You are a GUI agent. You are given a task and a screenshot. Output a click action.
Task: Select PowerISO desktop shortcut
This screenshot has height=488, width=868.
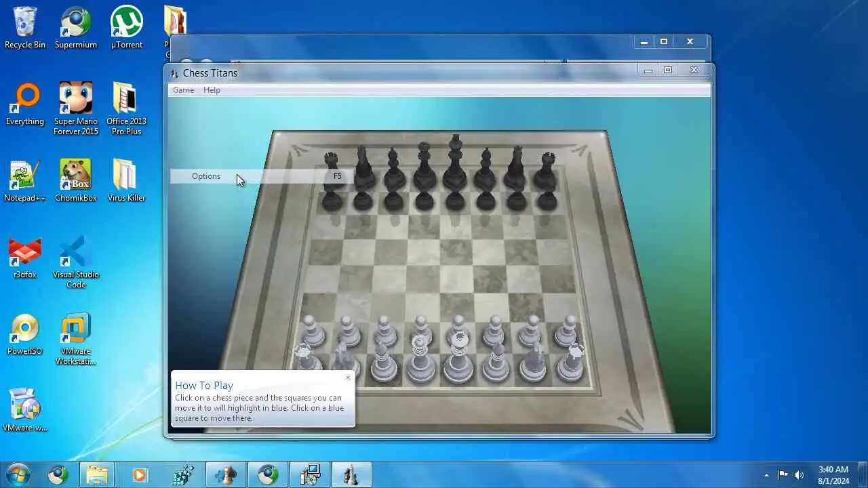25,334
